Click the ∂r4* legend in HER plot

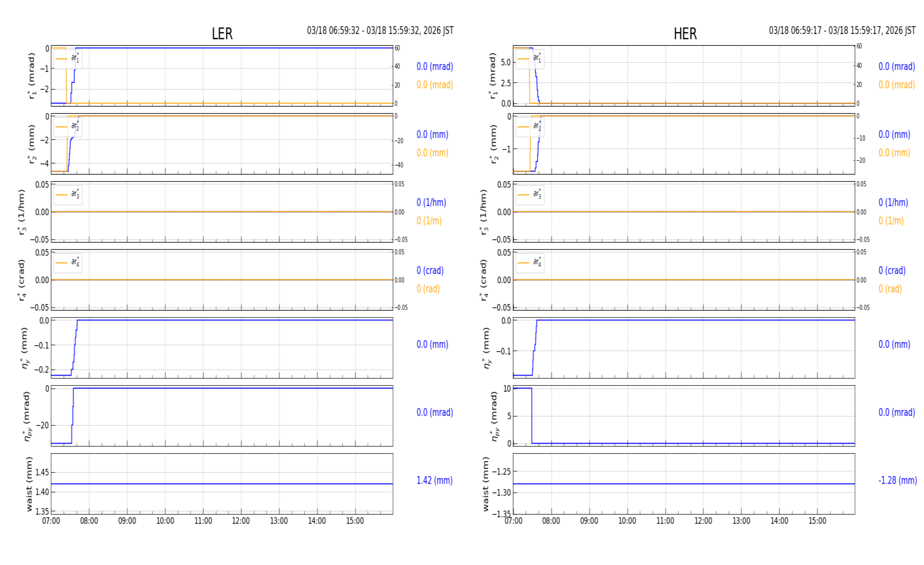tap(529, 263)
